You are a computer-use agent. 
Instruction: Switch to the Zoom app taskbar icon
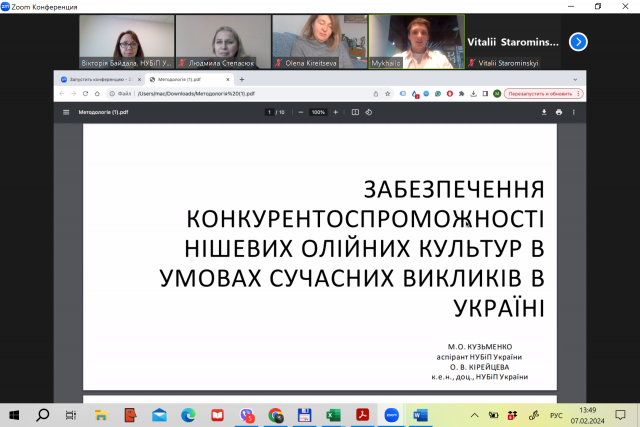tap(391, 415)
